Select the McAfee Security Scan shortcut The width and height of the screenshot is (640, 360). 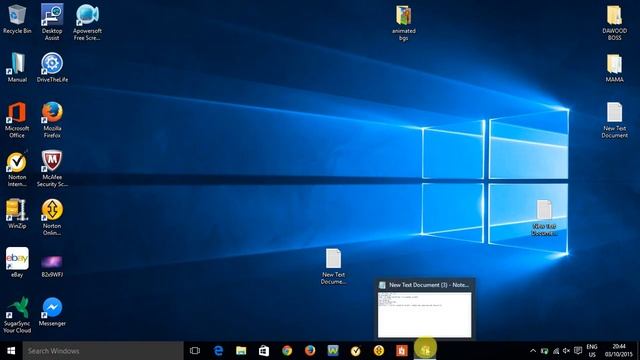52,169
